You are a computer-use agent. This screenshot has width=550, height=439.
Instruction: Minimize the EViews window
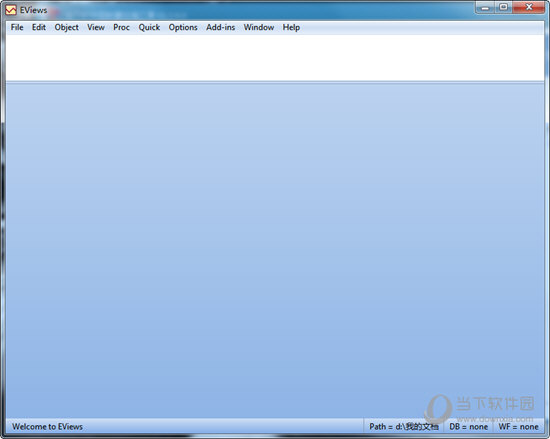click(485, 7)
